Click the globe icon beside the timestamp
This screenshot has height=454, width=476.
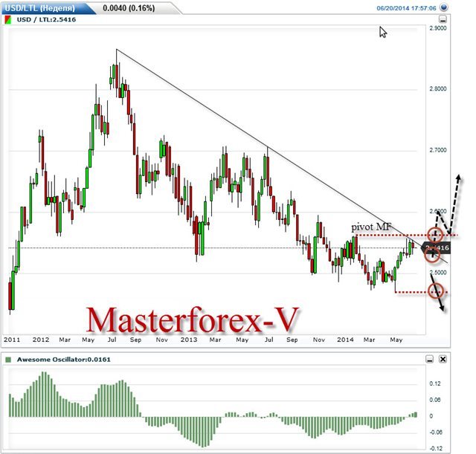pos(444,7)
